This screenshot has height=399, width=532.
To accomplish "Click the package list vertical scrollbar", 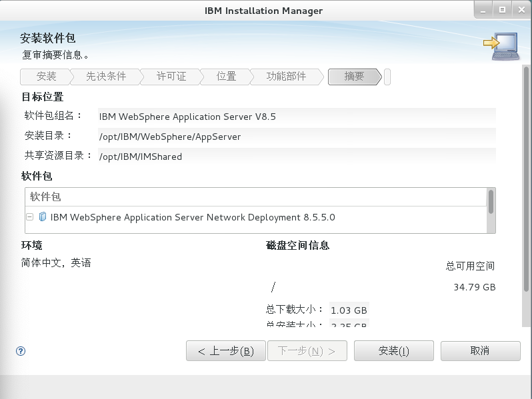I will (491, 210).
